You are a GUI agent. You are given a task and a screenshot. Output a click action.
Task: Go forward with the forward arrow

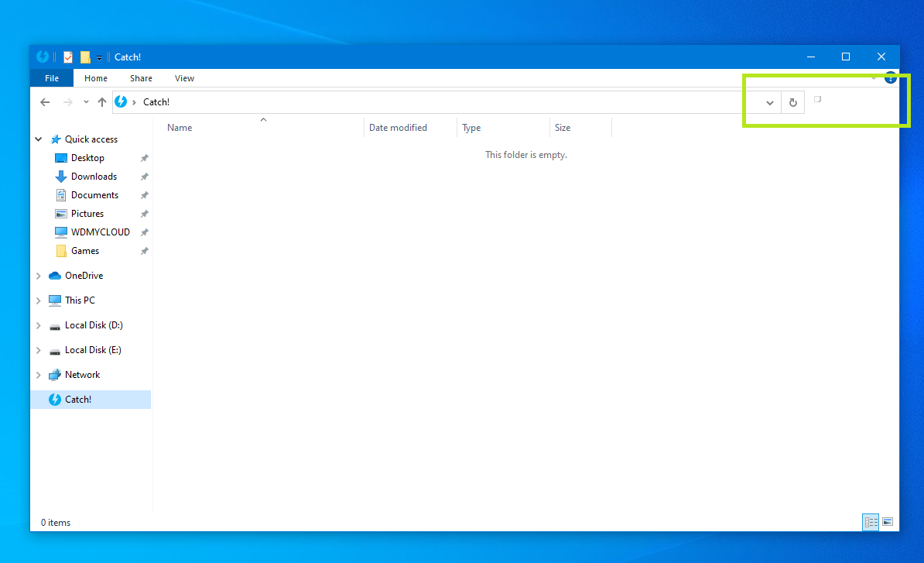click(x=68, y=102)
